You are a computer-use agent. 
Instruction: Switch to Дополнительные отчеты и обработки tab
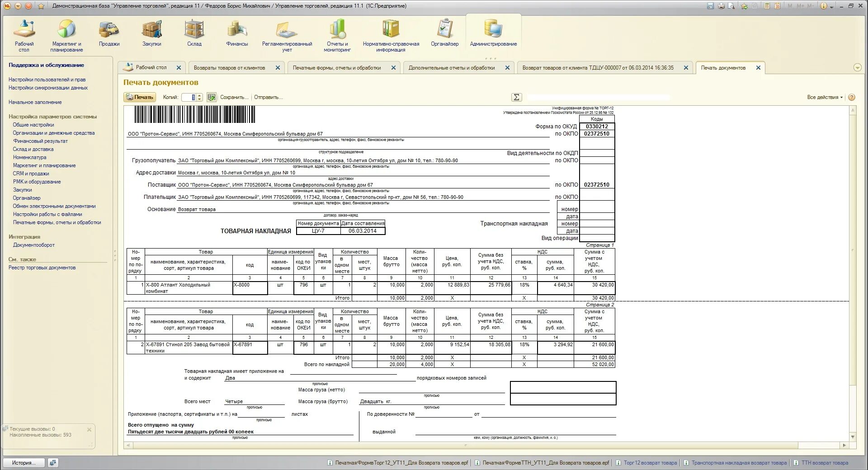[452, 68]
